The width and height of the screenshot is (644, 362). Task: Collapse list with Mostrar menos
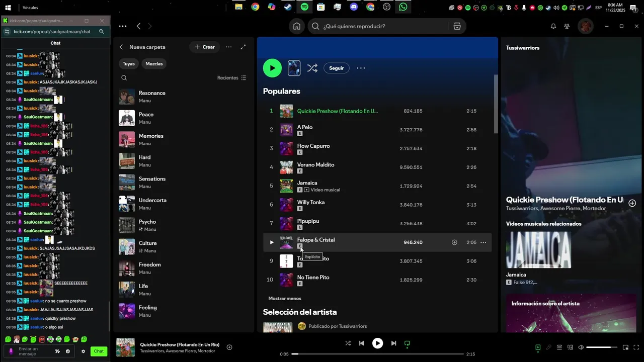coord(285,298)
